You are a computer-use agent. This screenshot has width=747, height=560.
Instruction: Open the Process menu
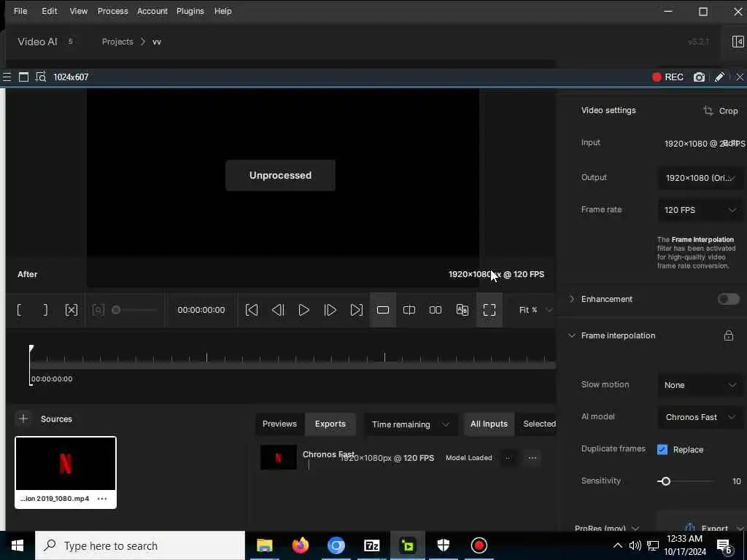point(113,11)
